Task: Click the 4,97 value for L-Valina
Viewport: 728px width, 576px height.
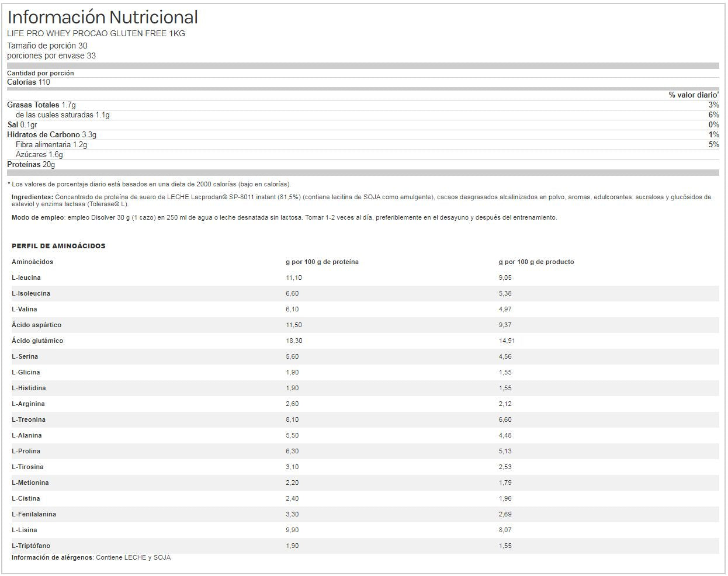Action: pos(505,309)
